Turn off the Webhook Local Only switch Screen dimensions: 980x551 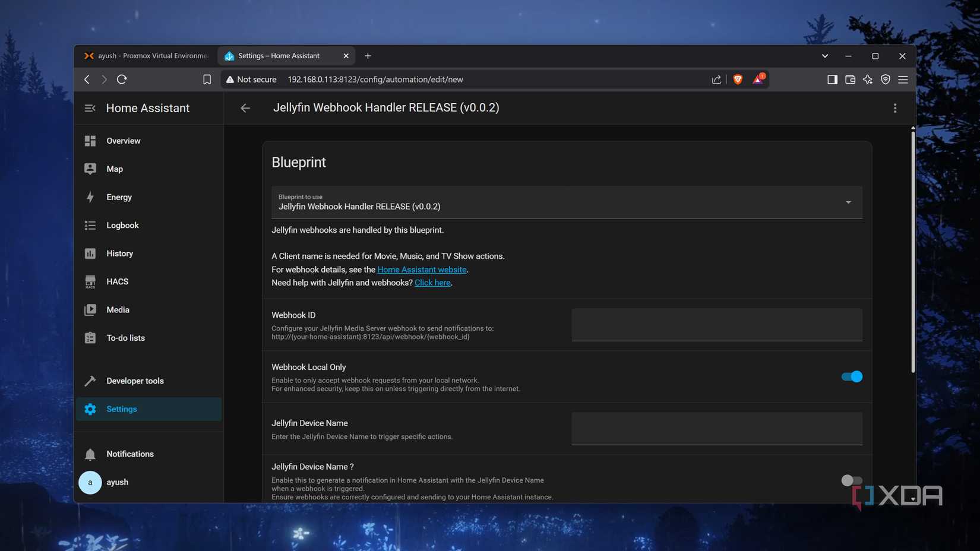click(x=852, y=376)
